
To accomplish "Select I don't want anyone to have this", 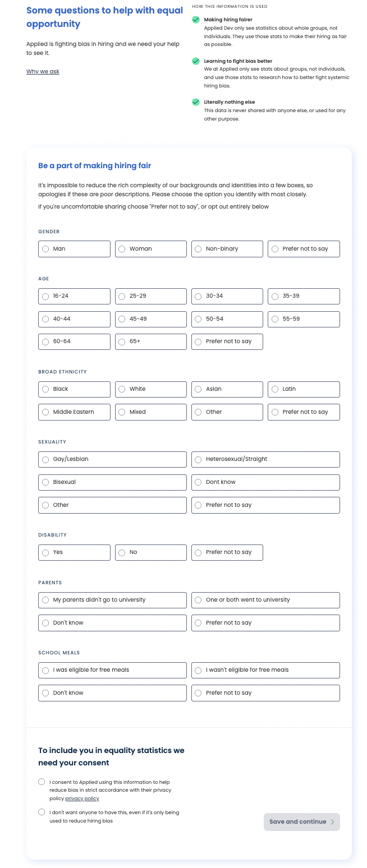I will pyautogui.click(x=42, y=812).
